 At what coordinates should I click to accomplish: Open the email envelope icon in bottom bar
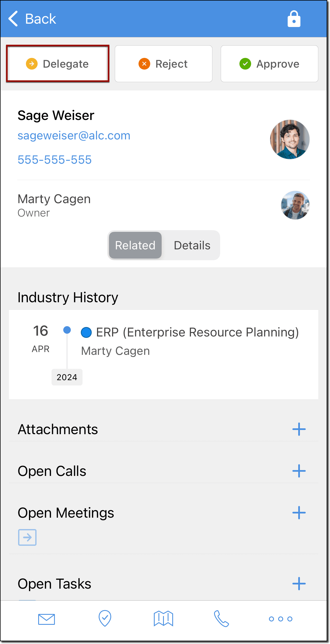(47, 619)
